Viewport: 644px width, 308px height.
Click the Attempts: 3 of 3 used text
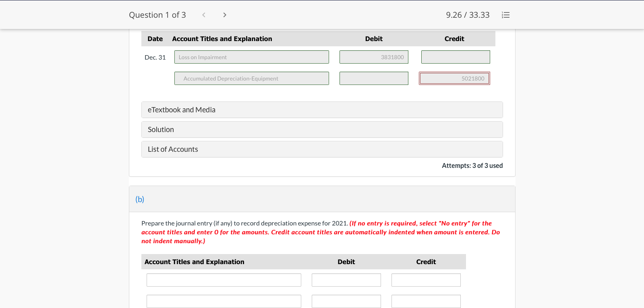(472, 165)
